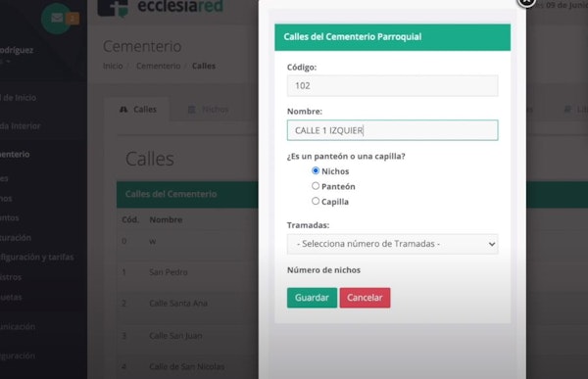The width and height of the screenshot is (588, 379).
Task: Switch to the Nichos tab
Action: coord(208,110)
